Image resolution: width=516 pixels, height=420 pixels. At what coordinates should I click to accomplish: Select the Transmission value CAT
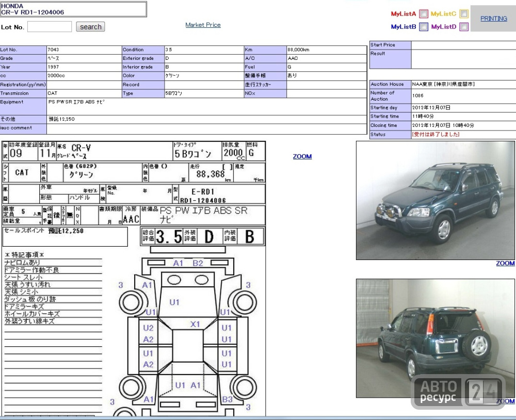[x=52, y=93]
